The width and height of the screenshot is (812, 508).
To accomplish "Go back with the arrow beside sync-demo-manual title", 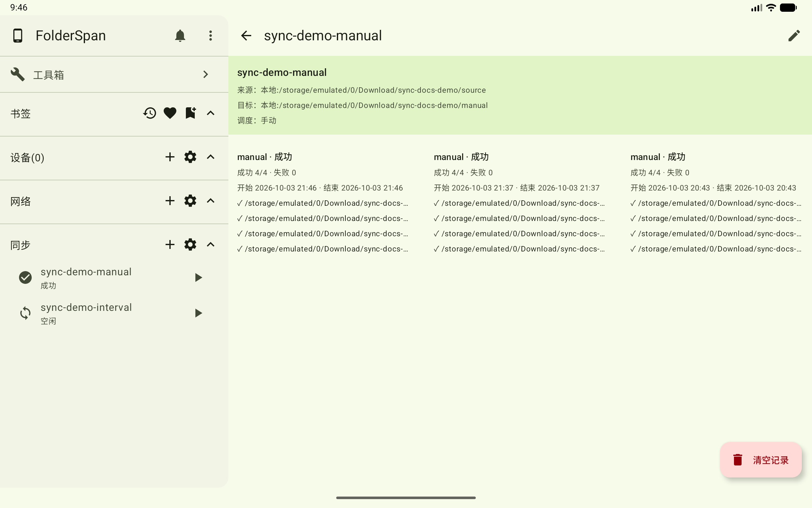I will coord(246,36).
